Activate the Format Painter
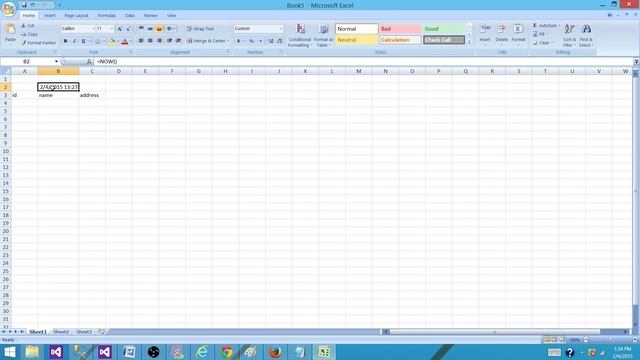The height and width of the screenshot is (360, 640). point(39,43)
